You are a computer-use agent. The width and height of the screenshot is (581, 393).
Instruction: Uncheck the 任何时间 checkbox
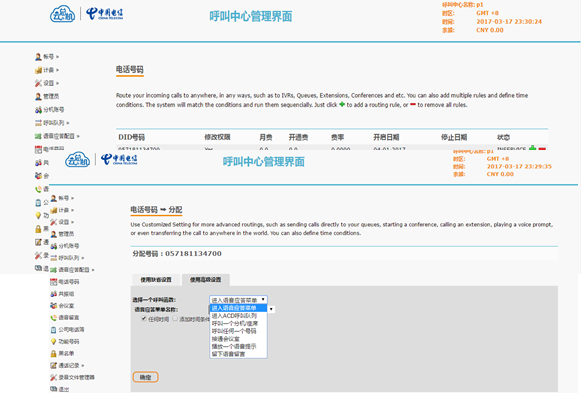tap(144, 319)
